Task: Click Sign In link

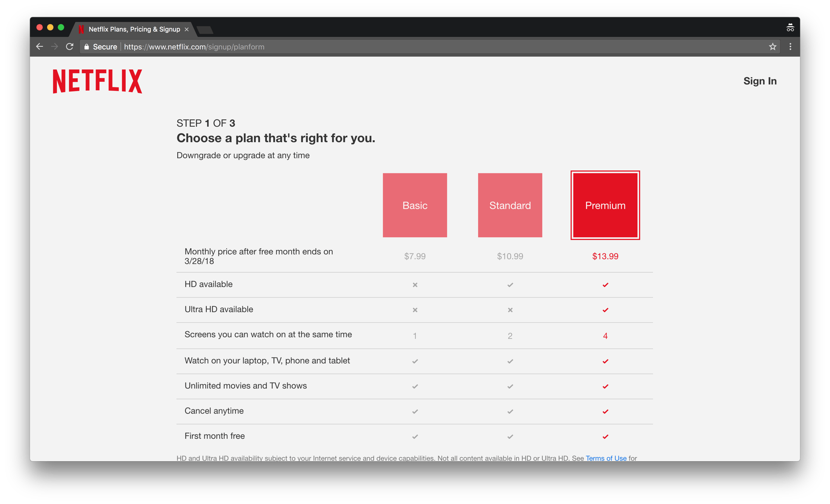Action: pyautogui.click(x=760, y=81)
